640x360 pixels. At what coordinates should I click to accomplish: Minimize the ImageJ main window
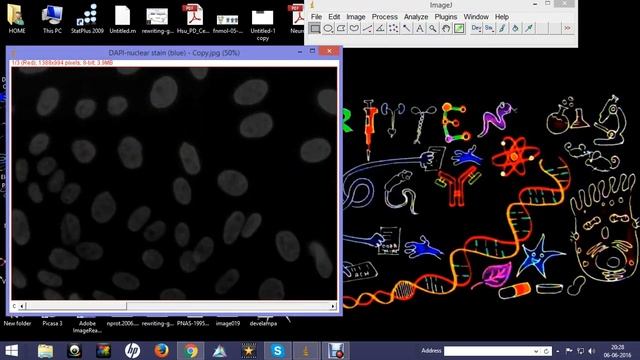pyautogui.click(x=535, y=4)
